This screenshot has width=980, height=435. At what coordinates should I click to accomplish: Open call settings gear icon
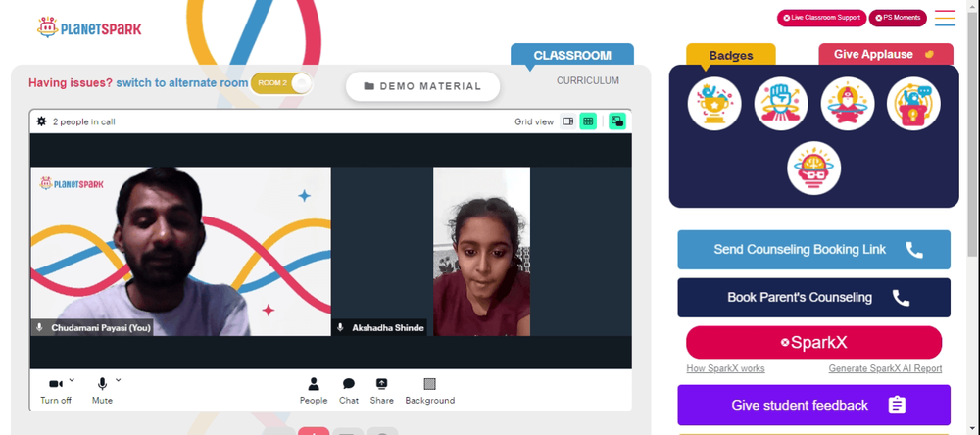(x=41, y=121)
